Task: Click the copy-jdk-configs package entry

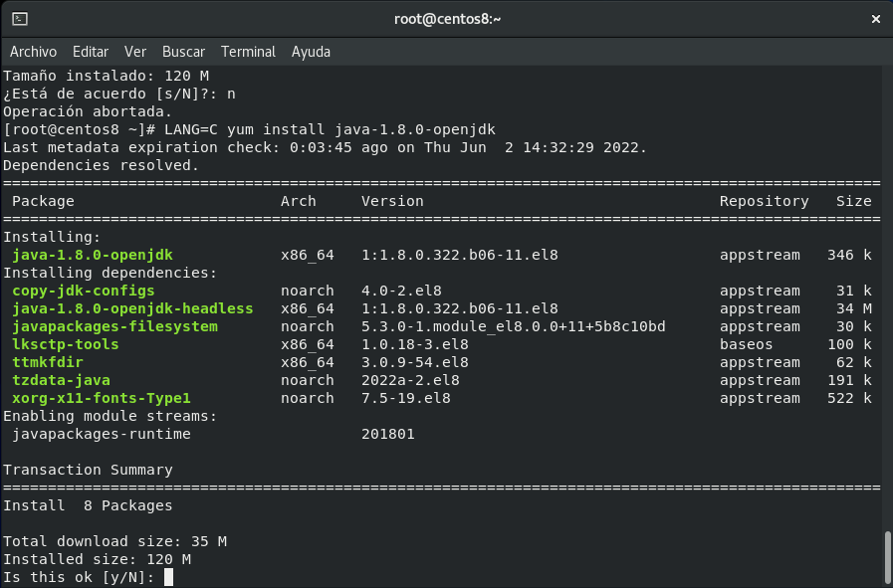Action: [x=84, y=291]
